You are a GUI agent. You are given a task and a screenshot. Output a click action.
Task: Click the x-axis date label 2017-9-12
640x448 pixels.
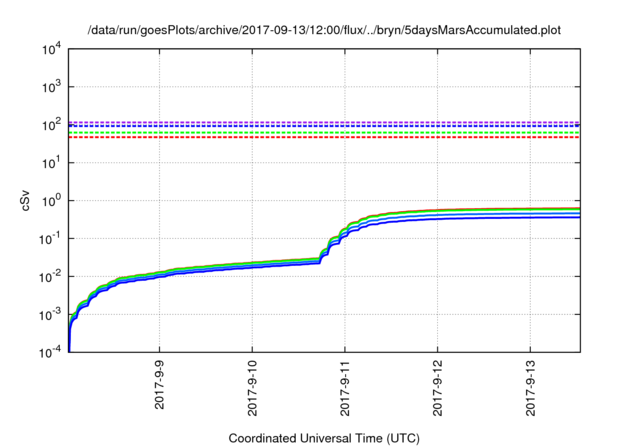pyautogui.click(x=438, y=388)
